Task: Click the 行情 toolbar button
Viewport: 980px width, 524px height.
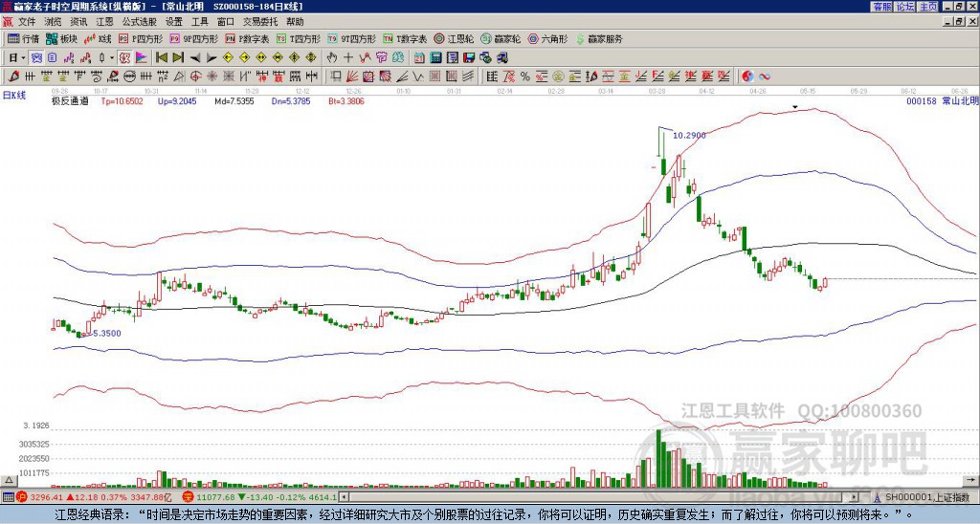Action: coord(24,38)
